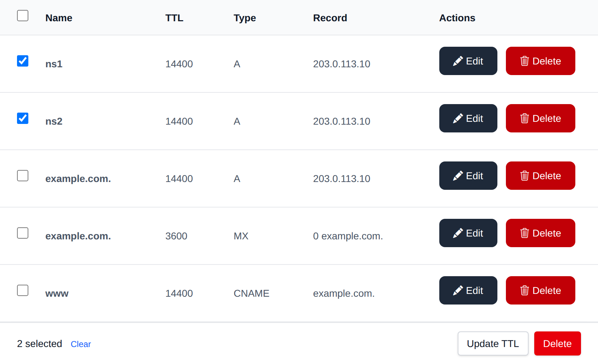The image size is (598, 364).
Task: Click the Record column header
Action: [330, 18]
